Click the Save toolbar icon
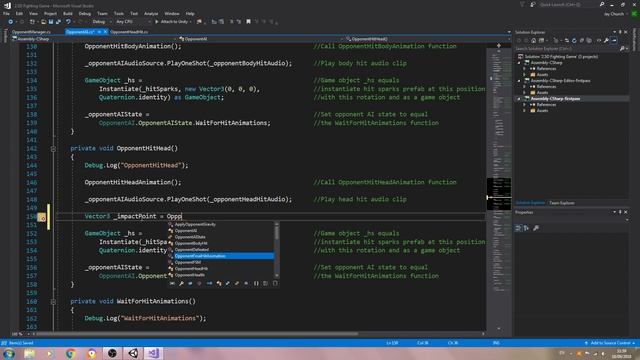 tap(51, 22)
